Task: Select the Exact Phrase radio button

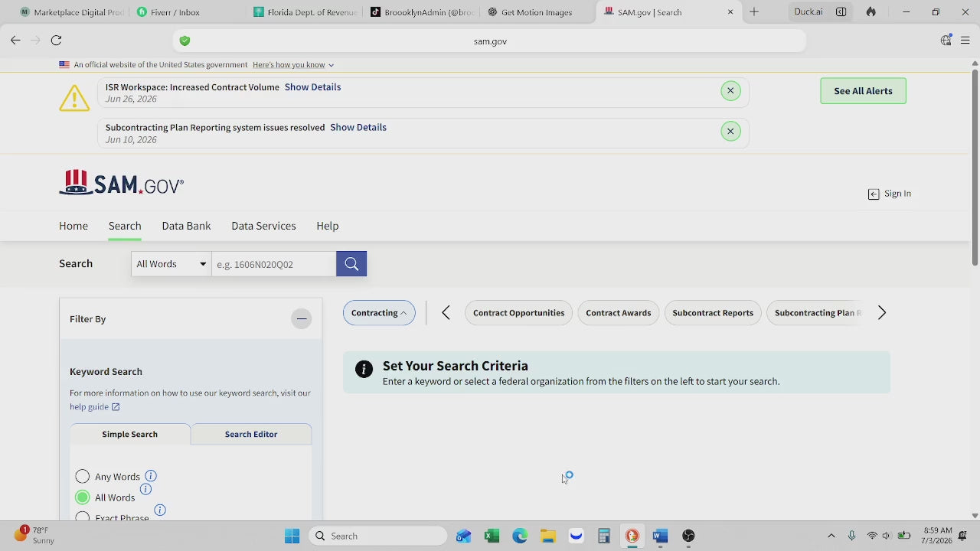Action: (x=83, y=517)
